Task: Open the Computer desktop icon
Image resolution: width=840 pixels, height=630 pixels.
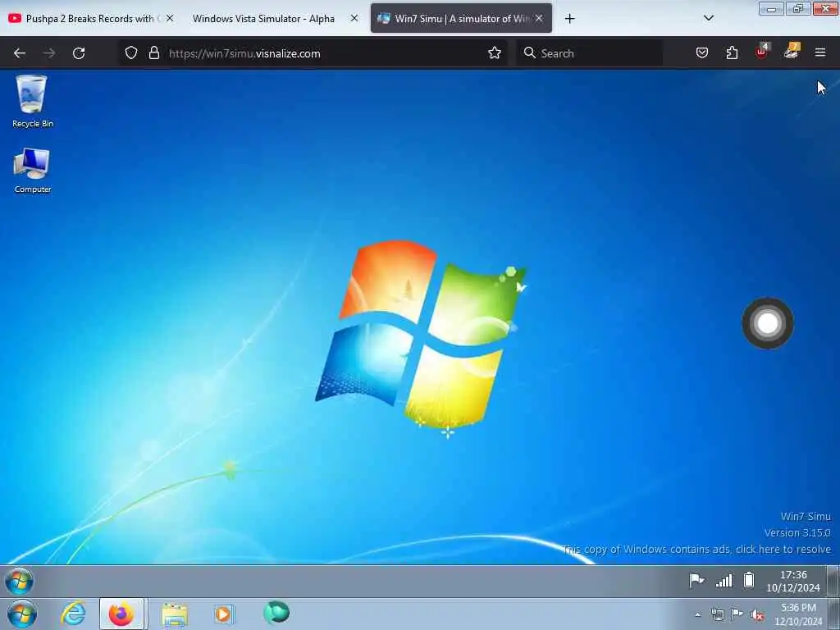Action: click(x=32, y=171)
